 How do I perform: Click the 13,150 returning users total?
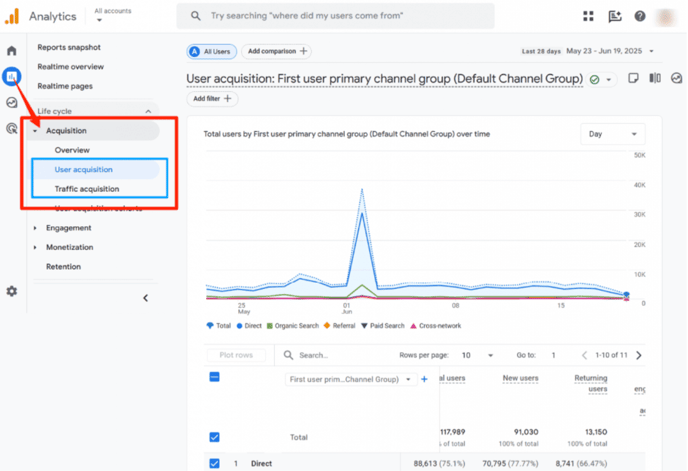596,432
